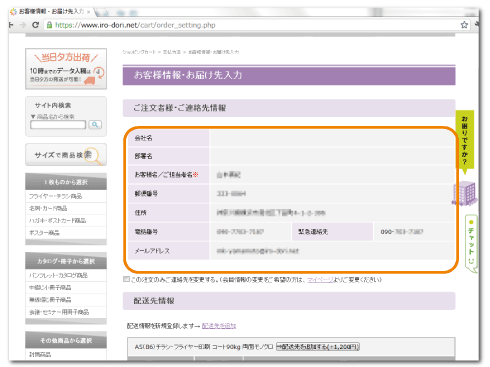Open a new browser tab
This screenshot has height=367, width=490.
pyautogui.click(x=103, y=13)
